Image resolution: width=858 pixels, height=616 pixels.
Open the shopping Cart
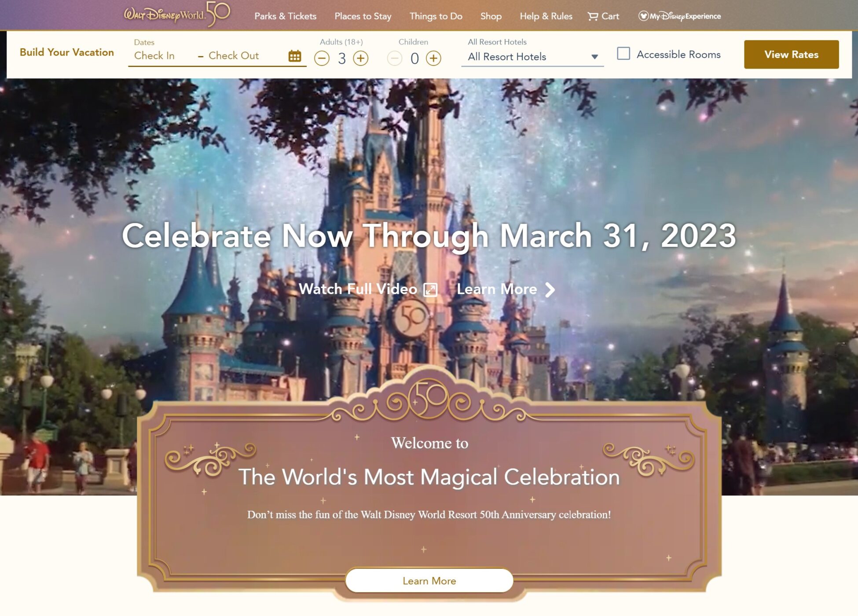click(x=603, y=16)
